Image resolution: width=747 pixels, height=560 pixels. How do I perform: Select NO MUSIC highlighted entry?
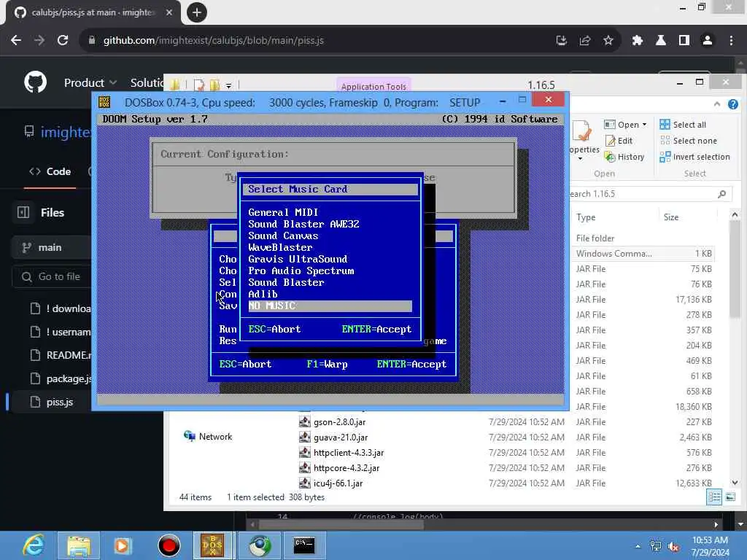pos(330,306)
